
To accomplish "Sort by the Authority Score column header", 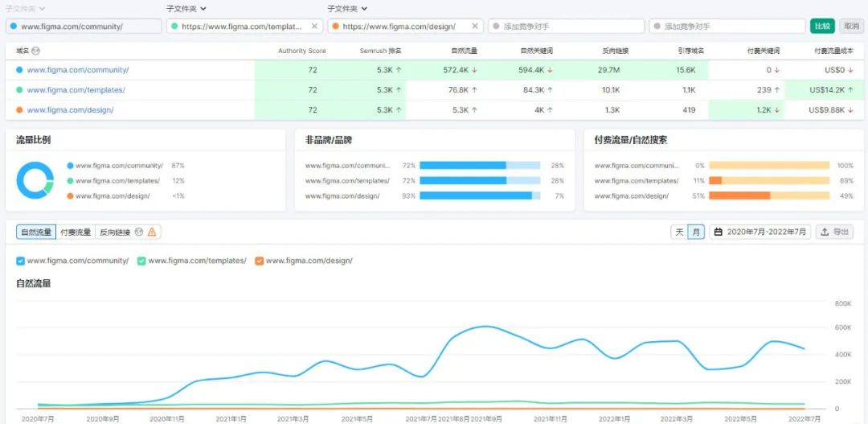I will point(301,51).
